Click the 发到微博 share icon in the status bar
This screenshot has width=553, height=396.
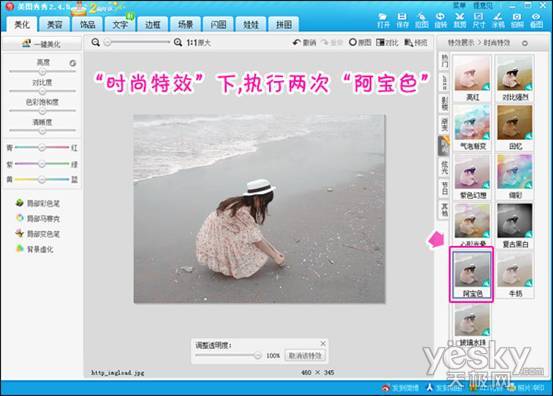401,388
